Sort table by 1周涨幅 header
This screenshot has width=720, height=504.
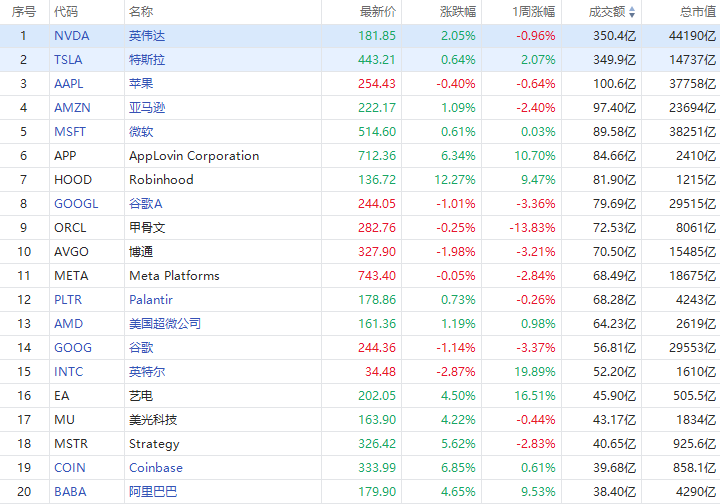click(x=534, y=11)
